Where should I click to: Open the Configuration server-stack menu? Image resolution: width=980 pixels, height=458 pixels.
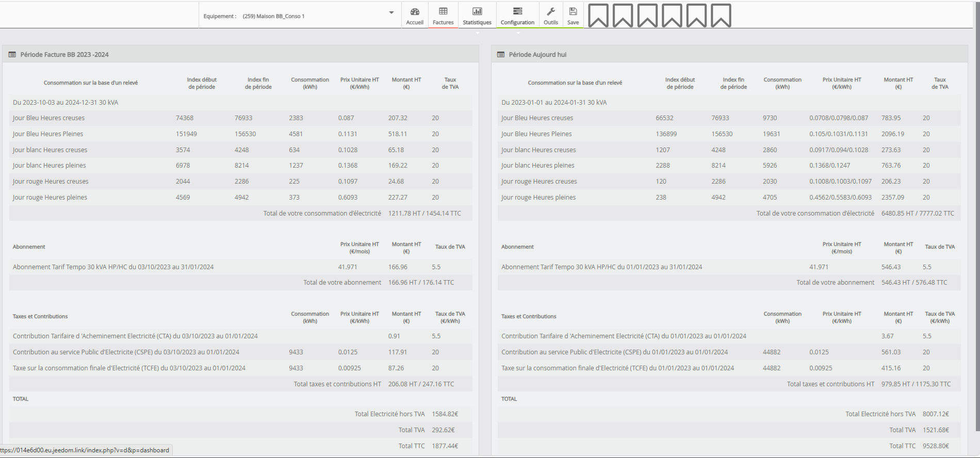(517, 11)
